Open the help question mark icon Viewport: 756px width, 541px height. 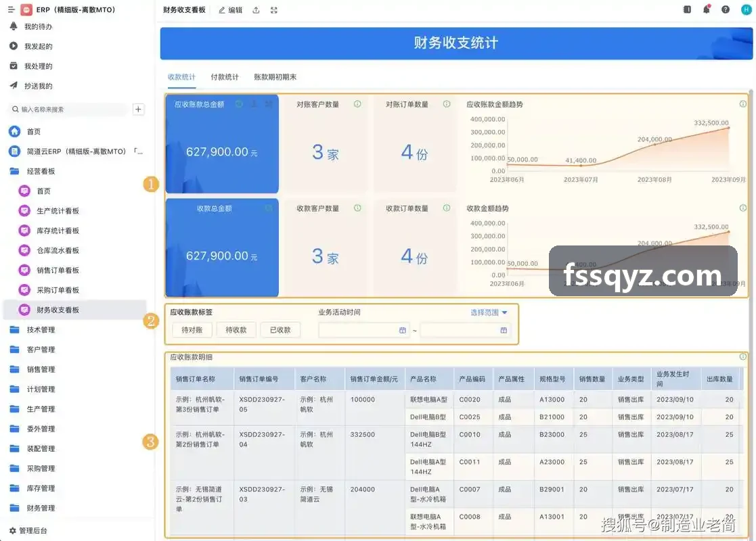pos(725,9)
